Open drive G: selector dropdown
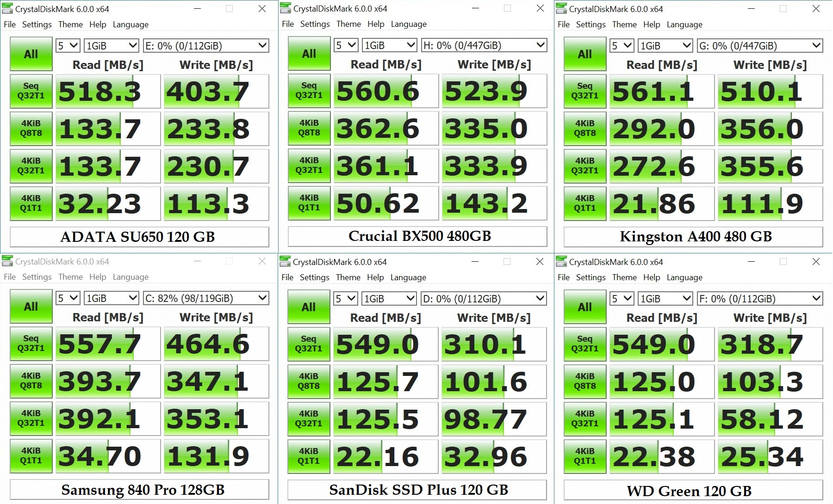The height and width of the screenshot is (504, 833). 760,45
